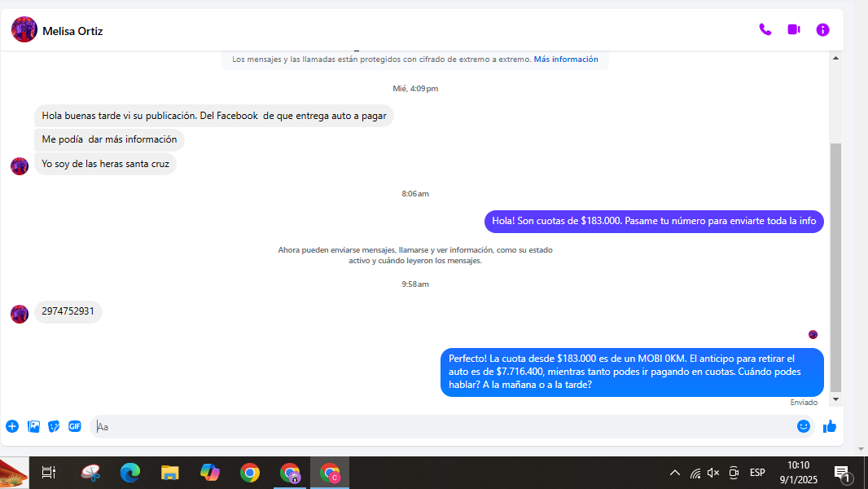Click the '9:58 am' timestamp
The height and width of the screenshot is (489, 868).
(415, 284)
